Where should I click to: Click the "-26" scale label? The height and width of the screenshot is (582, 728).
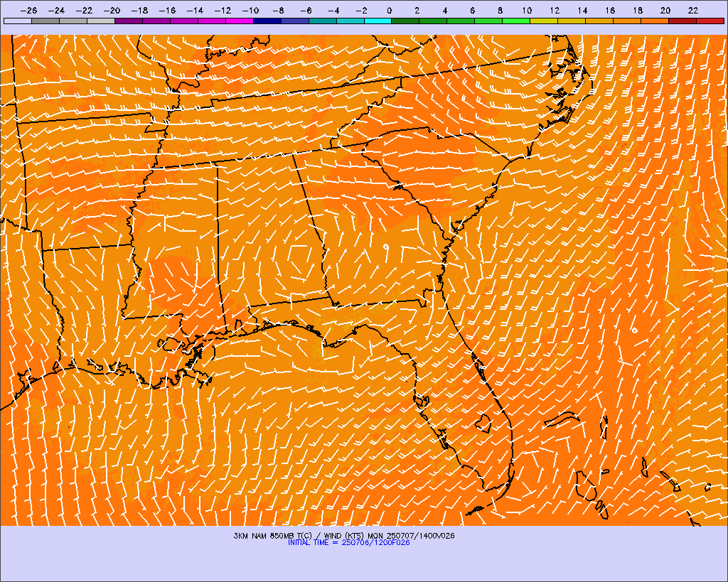pos(28,10)
